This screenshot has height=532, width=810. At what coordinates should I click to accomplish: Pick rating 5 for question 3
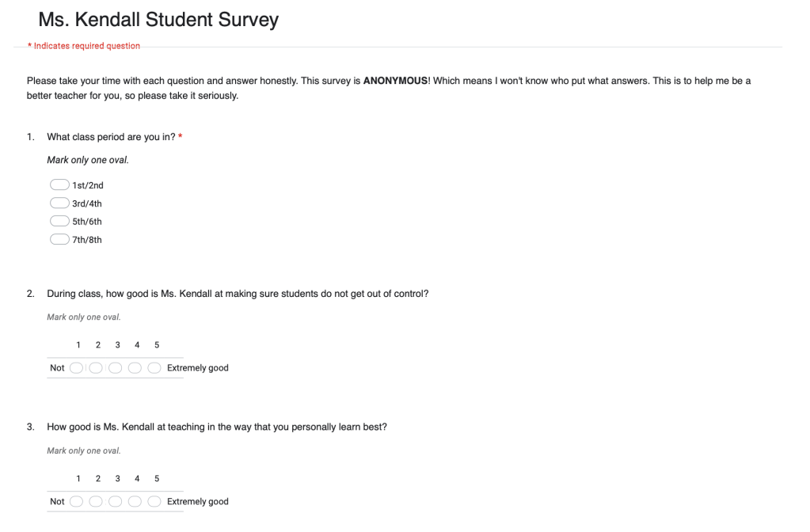pyautogui.click(x=154, y=502)
